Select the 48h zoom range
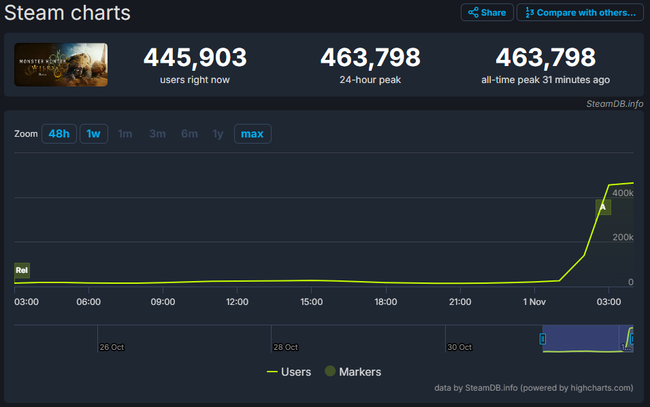The height and width of the screenshot is (407, 650). coord(59,134)
